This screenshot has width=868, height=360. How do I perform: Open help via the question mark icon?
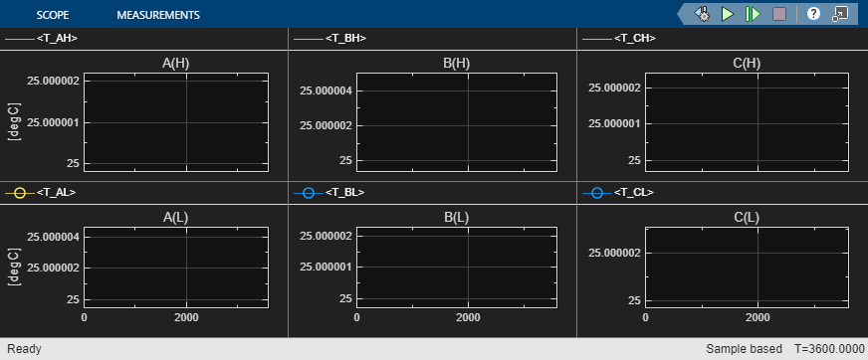(813, 14)
